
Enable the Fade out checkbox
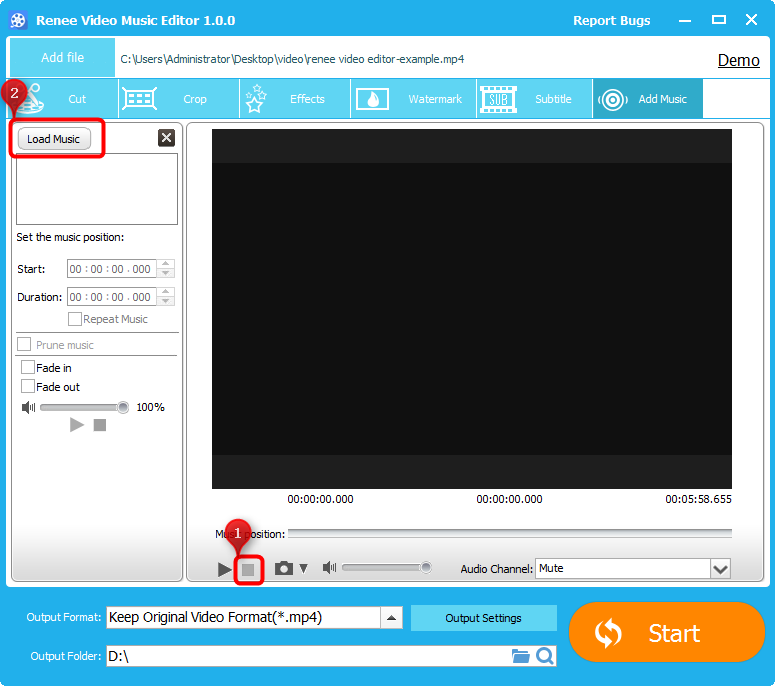[x=28, y=387]
